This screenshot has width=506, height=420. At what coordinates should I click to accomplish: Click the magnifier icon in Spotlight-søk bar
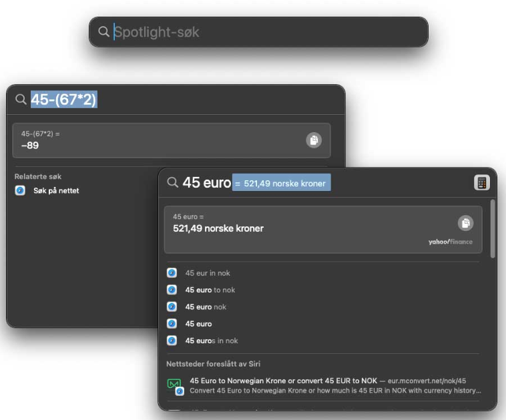point(103,32)
